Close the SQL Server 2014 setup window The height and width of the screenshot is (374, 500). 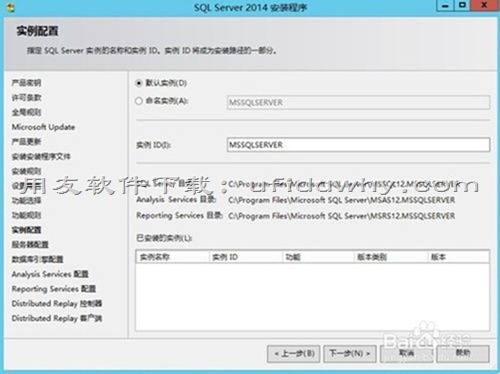click(485, 6)
